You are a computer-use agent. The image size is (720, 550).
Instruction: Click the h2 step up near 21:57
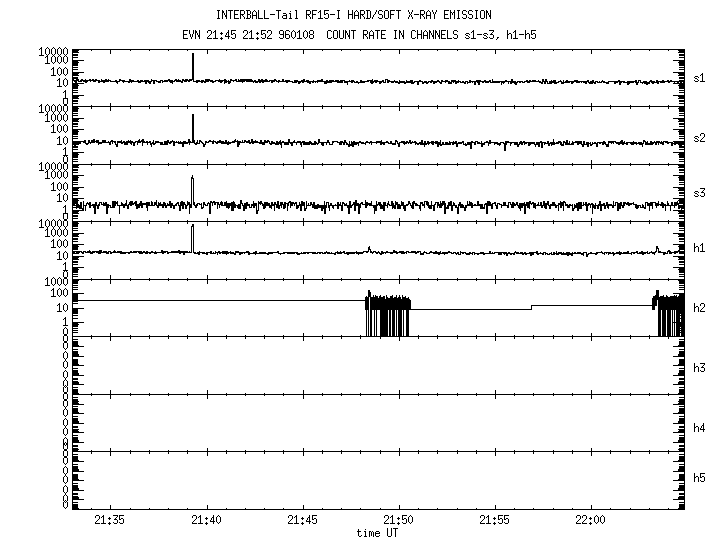click(532, 306)
